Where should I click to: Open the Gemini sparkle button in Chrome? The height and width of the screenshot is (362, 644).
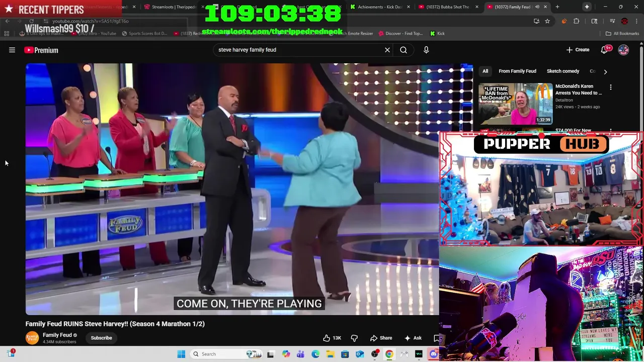tap(587, 7)
